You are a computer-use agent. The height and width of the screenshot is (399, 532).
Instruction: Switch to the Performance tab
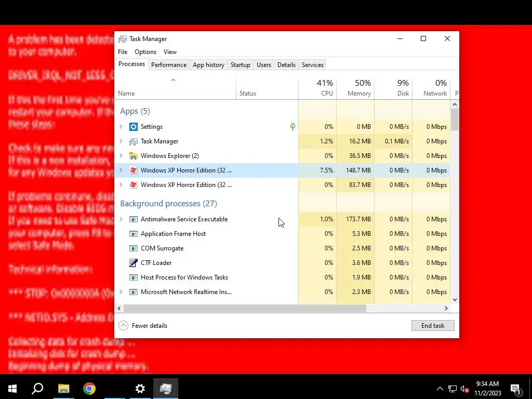coord(169,65)
